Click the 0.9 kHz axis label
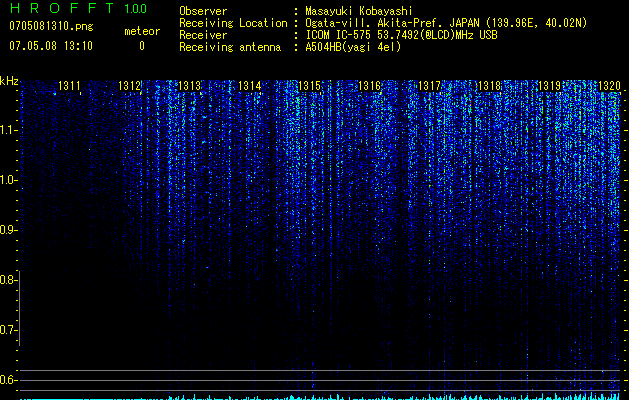 coord(7,230)
